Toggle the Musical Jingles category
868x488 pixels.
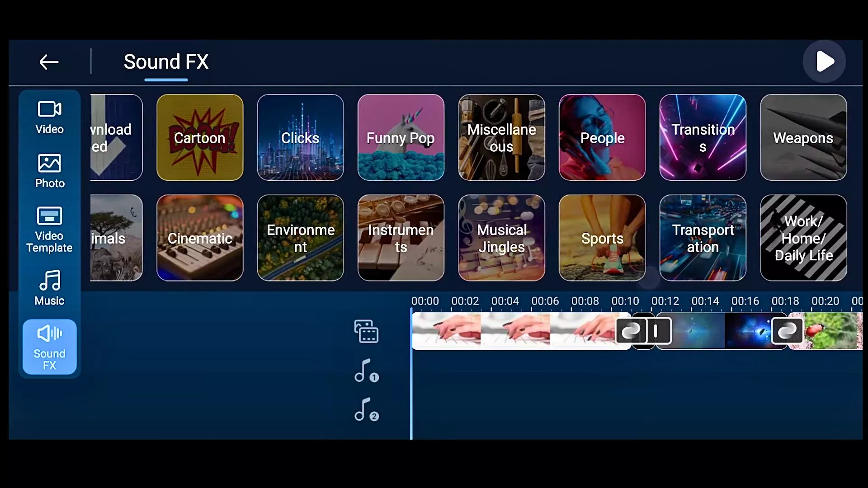click(501, 238)
